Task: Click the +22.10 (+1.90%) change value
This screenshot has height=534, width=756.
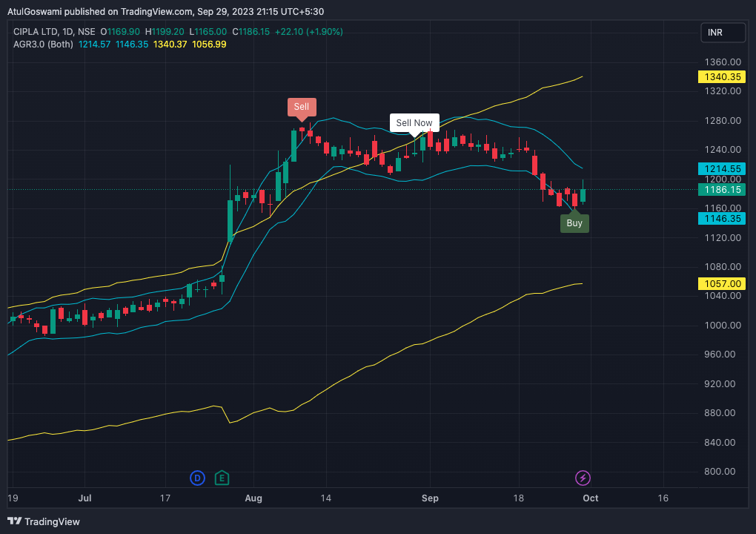Action: [x=308, y=32]
